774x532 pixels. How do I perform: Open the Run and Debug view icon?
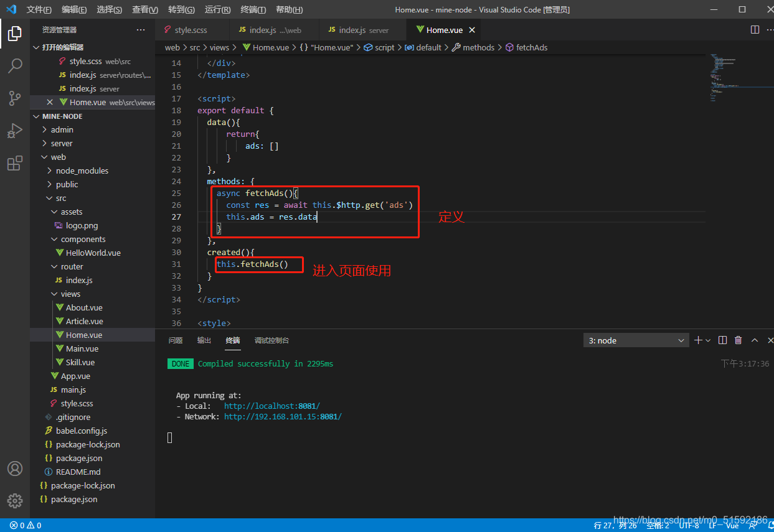point(15,131)
